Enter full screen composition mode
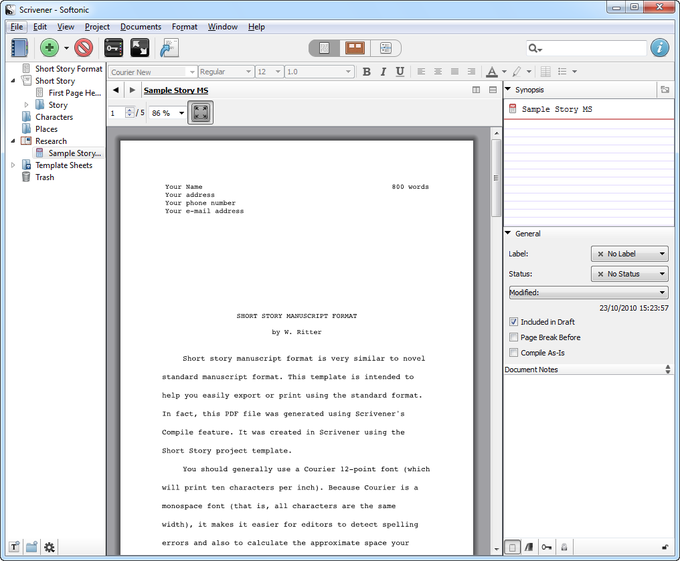Image resolution: width=680 pixels, height=561 pixels. tap(140, 48)
